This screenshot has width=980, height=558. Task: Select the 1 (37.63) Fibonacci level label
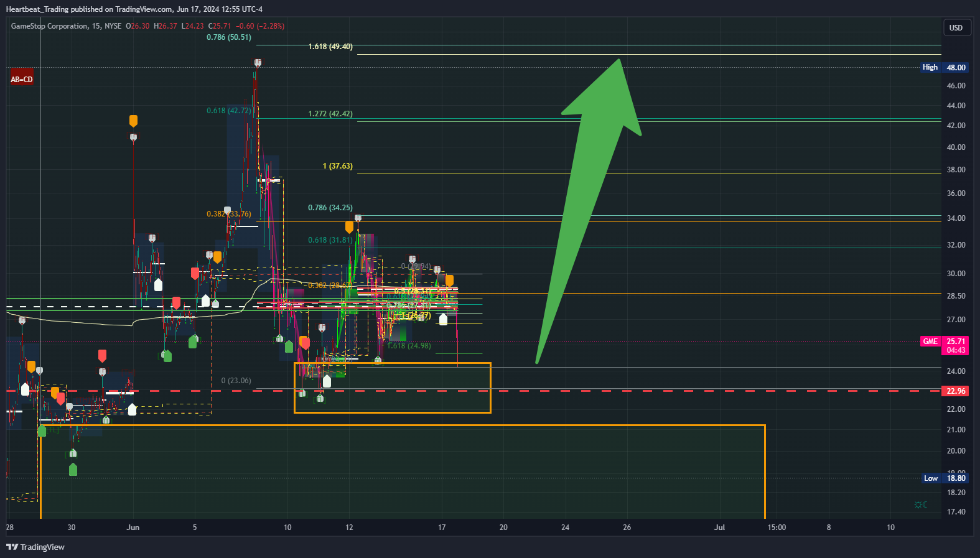click(x=338, y=166)
